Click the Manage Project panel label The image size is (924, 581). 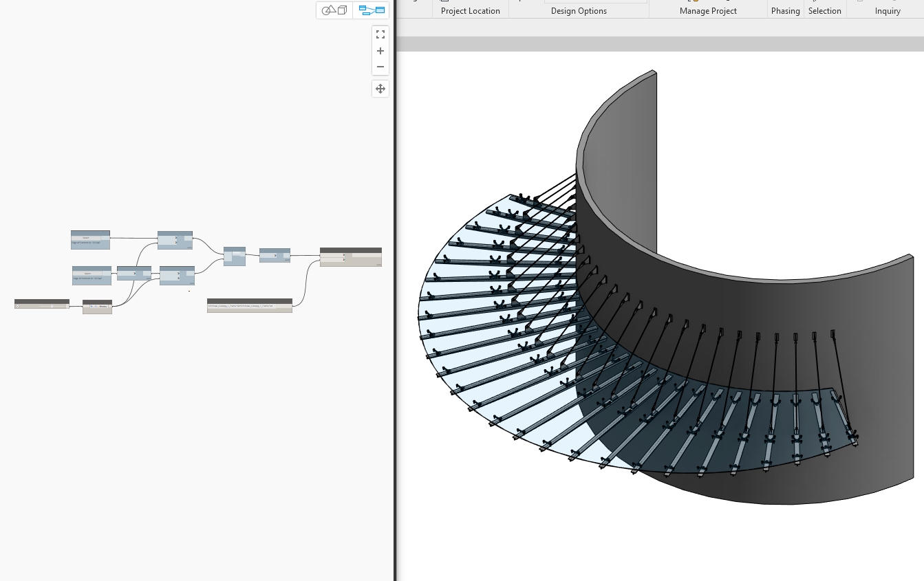coord(707,11)
